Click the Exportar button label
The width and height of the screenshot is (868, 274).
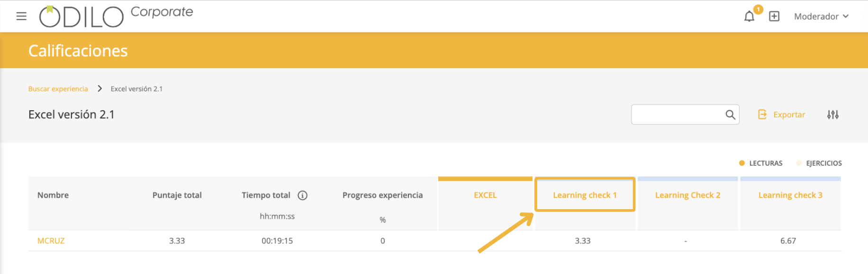(x=789, y=115)
